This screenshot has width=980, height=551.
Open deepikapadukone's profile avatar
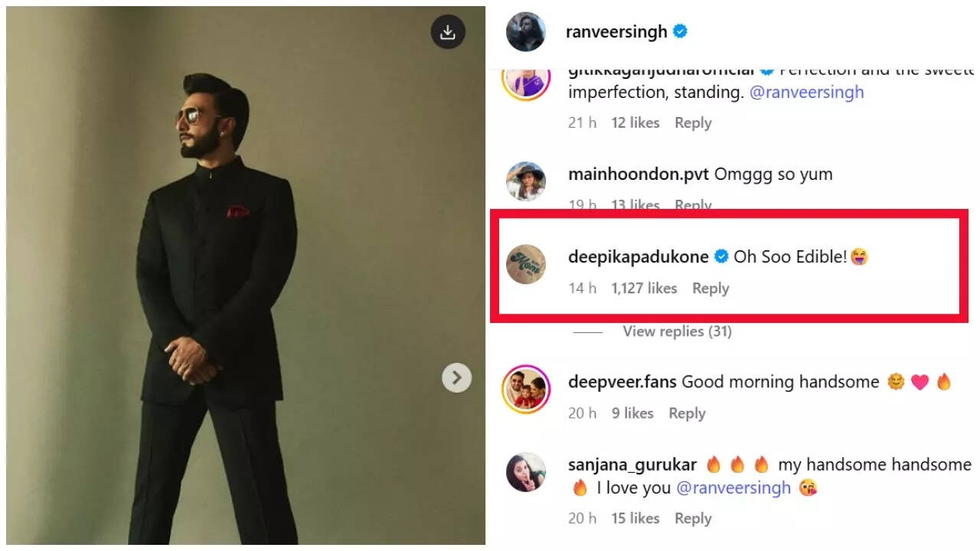click(x=525, y=264)
